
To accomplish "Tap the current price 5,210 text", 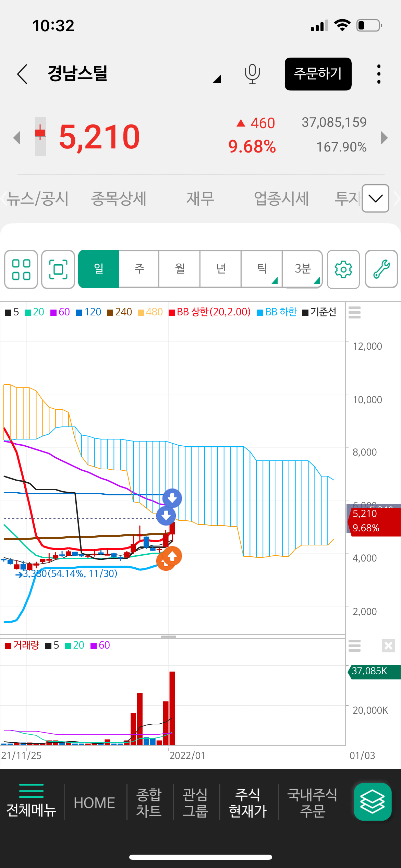I will [x=99, y=137].
